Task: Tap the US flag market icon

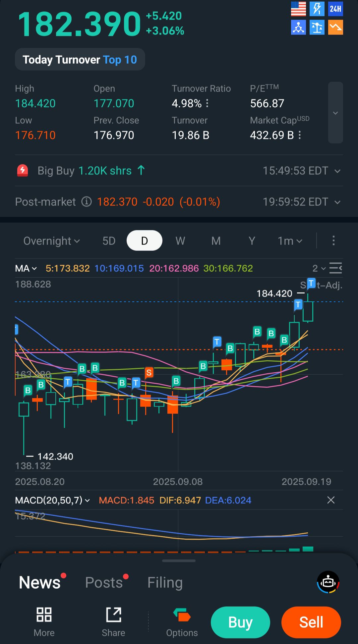Action: tap(298, 9)
